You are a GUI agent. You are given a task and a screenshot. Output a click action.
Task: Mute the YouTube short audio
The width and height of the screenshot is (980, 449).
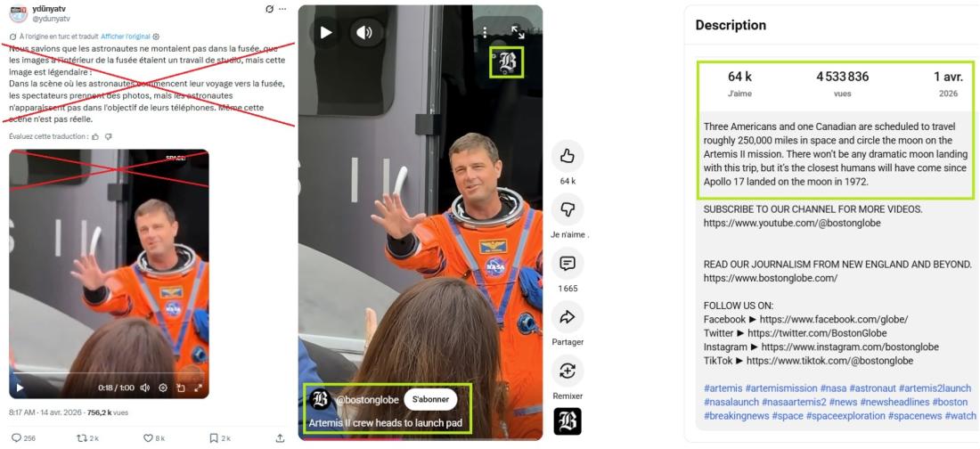(364, 33)
